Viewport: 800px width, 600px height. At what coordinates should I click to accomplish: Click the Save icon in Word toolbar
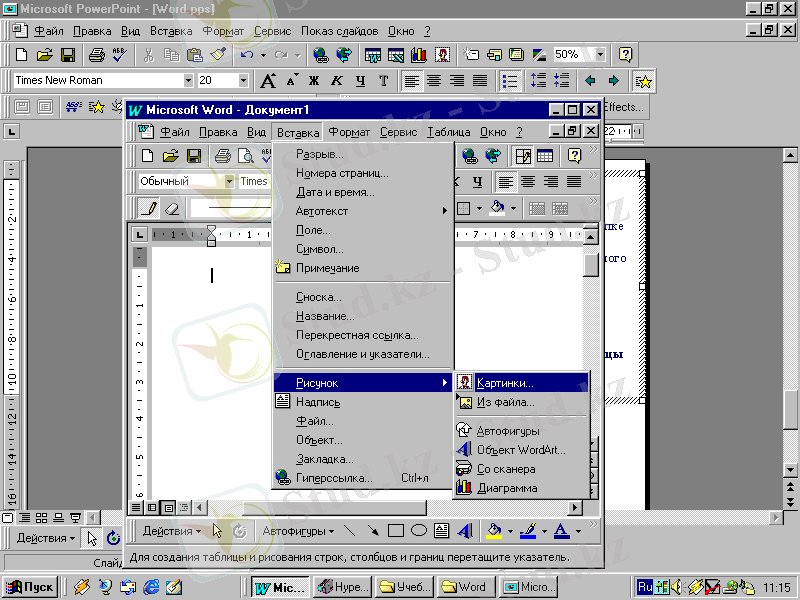point(194,155)
